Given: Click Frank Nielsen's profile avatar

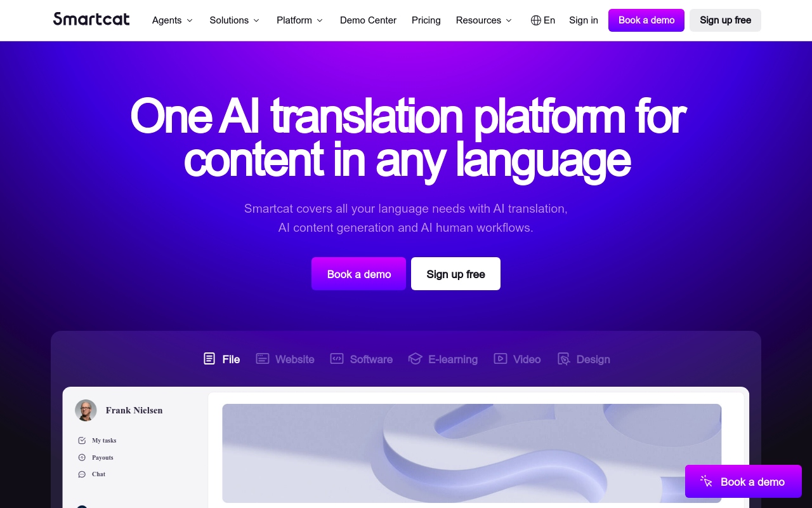Looking at the screenshot, I should (x=86, y=410).
